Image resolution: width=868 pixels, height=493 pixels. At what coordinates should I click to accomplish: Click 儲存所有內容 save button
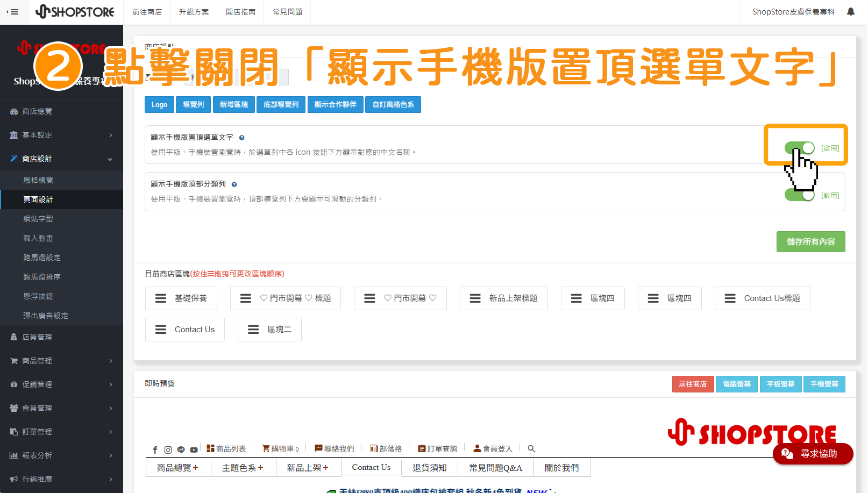(x=810, y=241)
